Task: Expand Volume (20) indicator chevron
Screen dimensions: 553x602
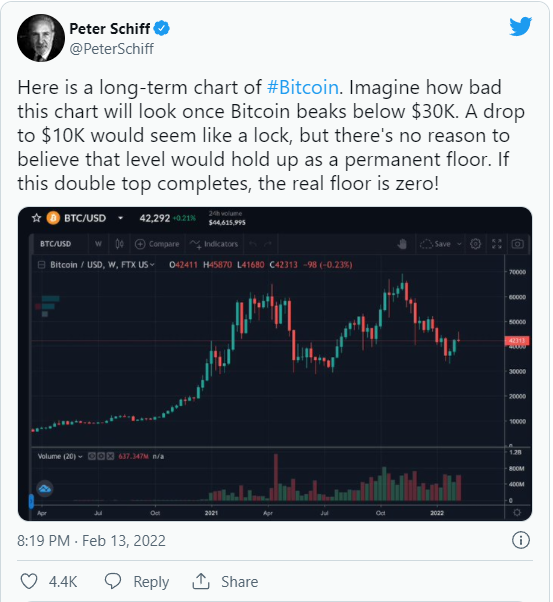Action: [x=80, y=456]
